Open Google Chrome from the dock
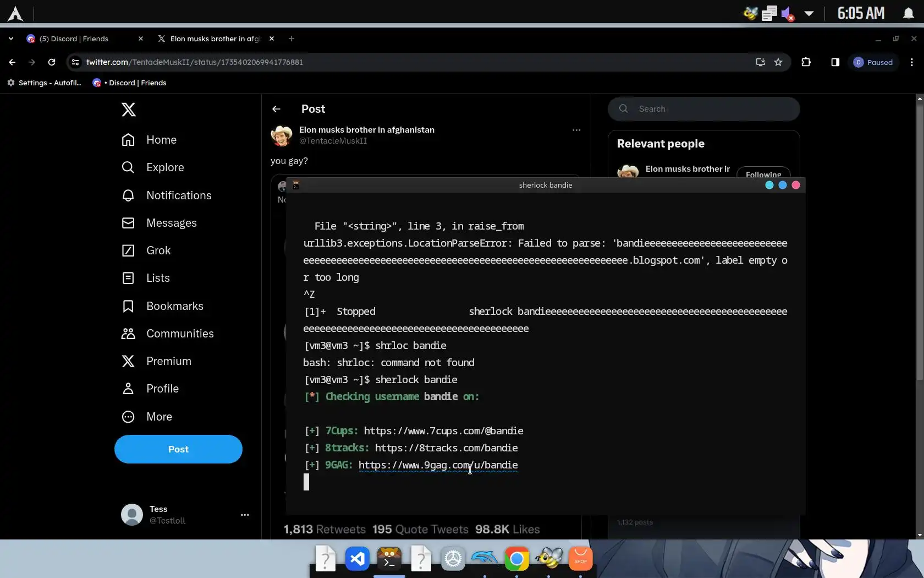 pos(517,559)
